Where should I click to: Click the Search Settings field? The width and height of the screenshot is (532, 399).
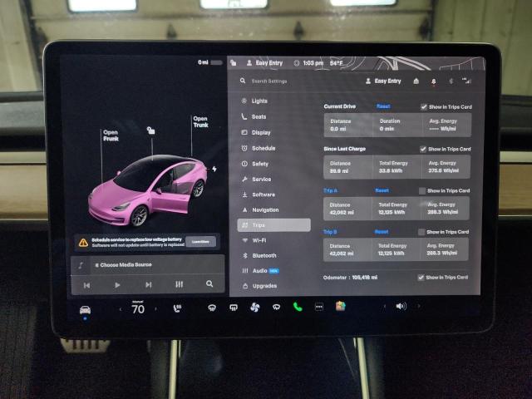pos(283,81)
